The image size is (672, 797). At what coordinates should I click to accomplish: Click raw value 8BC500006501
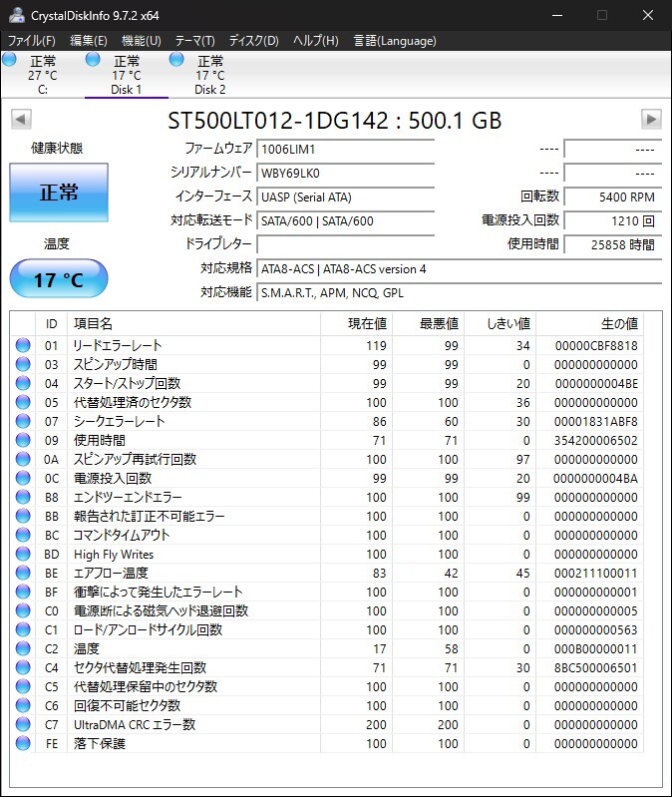(x=595, y=667)
